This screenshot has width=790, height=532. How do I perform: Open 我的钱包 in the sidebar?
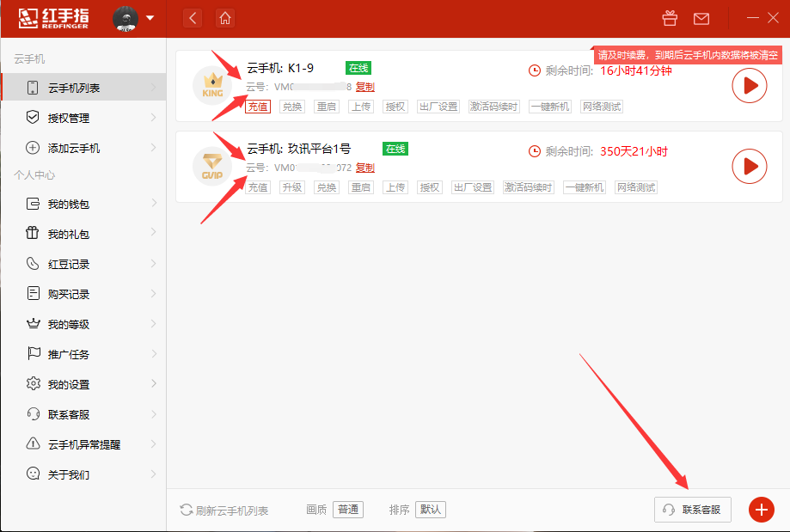(69, 204)
